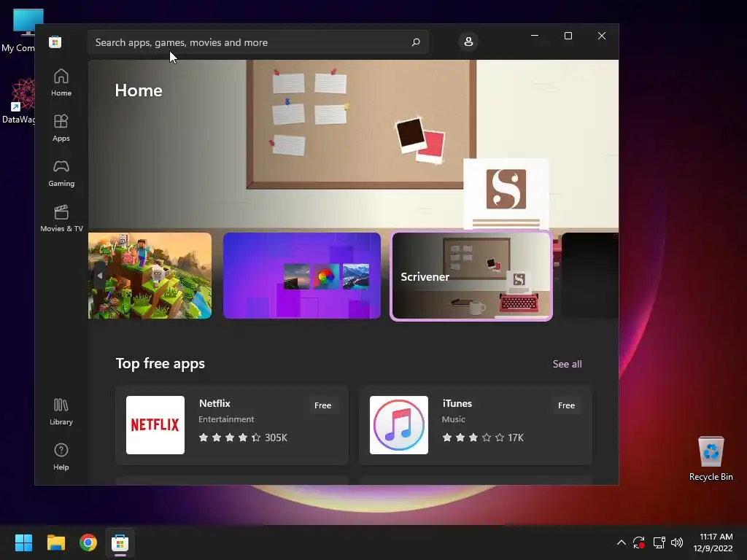Click the Netflix star rating 305K
This screenshot has height=560, width=747.
coord(243,437)
